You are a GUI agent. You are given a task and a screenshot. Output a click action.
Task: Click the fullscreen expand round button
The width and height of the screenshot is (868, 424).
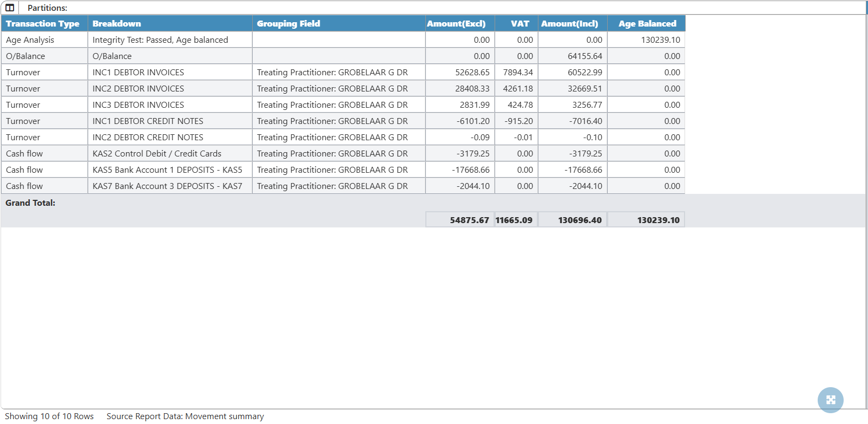pos(830,400)
